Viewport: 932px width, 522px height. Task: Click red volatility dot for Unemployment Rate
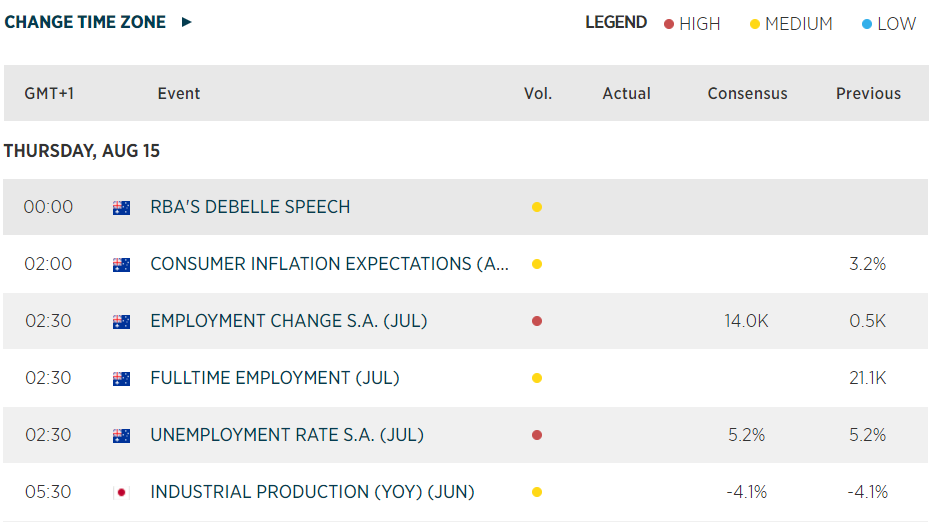(537, 436)
